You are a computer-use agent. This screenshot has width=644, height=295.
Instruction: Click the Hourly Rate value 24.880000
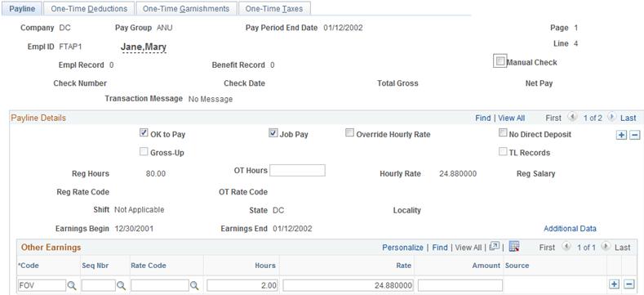point(458,173)
